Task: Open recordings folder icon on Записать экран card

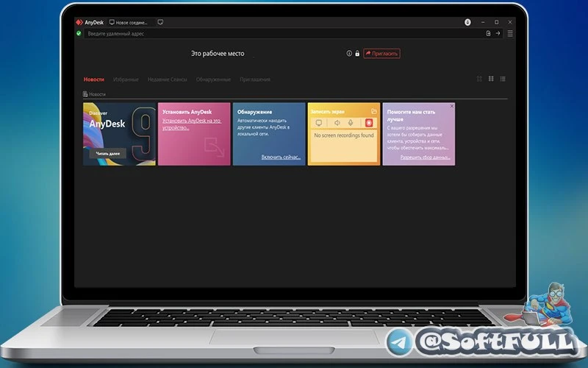Action: click(x=374, y=111)
